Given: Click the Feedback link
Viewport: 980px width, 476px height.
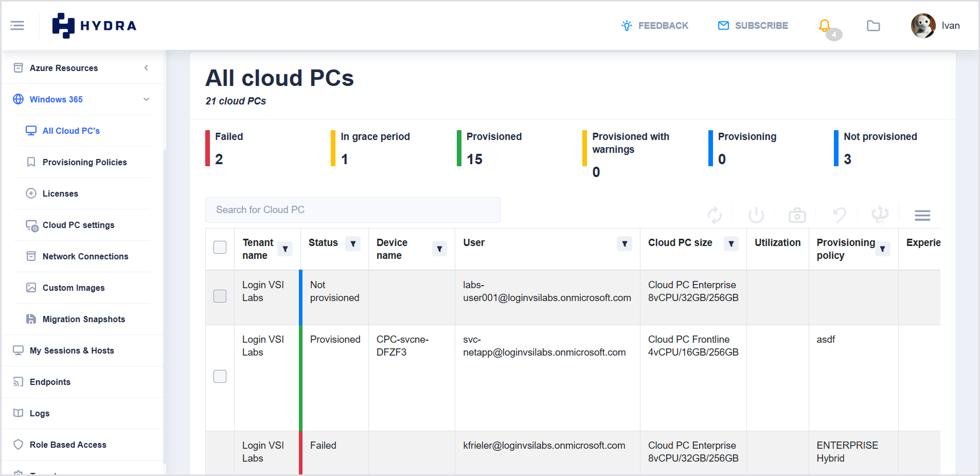Looking at the screenshot, I should pos(655,25).
